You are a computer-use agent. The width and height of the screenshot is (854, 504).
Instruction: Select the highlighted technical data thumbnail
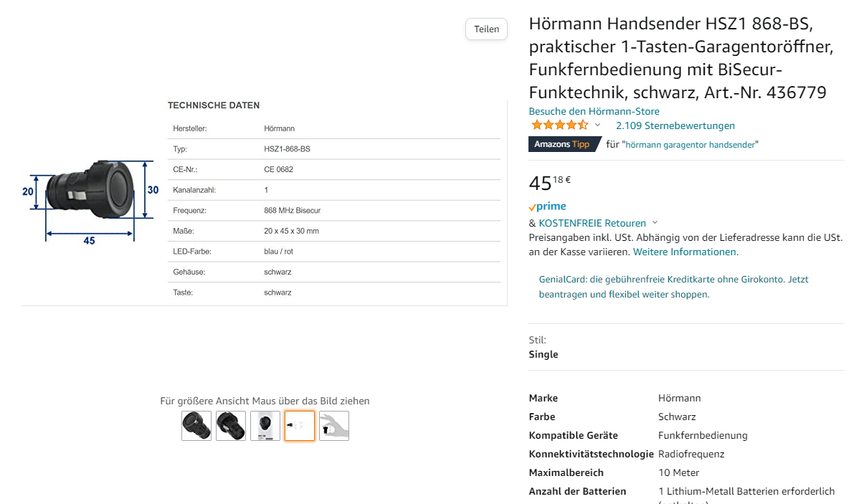point(300,426)
